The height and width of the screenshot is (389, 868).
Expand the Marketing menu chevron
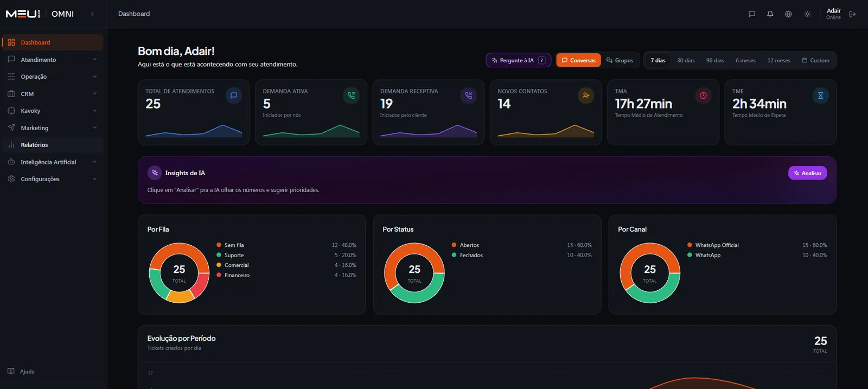(x=94, y=128)
